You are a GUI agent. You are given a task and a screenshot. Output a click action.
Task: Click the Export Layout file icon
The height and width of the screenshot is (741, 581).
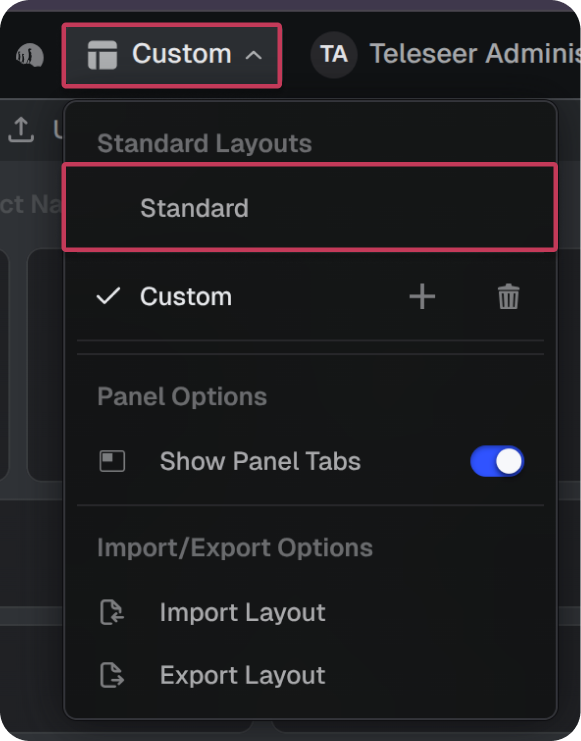pos(112,675)
